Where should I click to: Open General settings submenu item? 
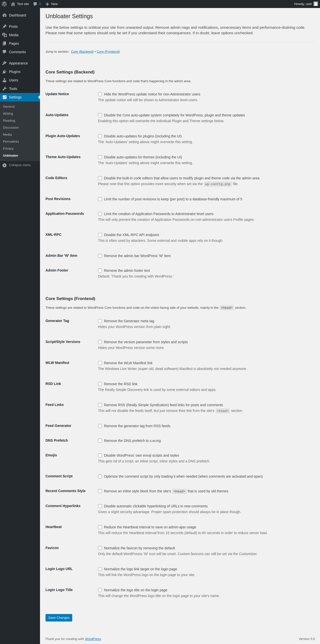click(x=9, y=106)
